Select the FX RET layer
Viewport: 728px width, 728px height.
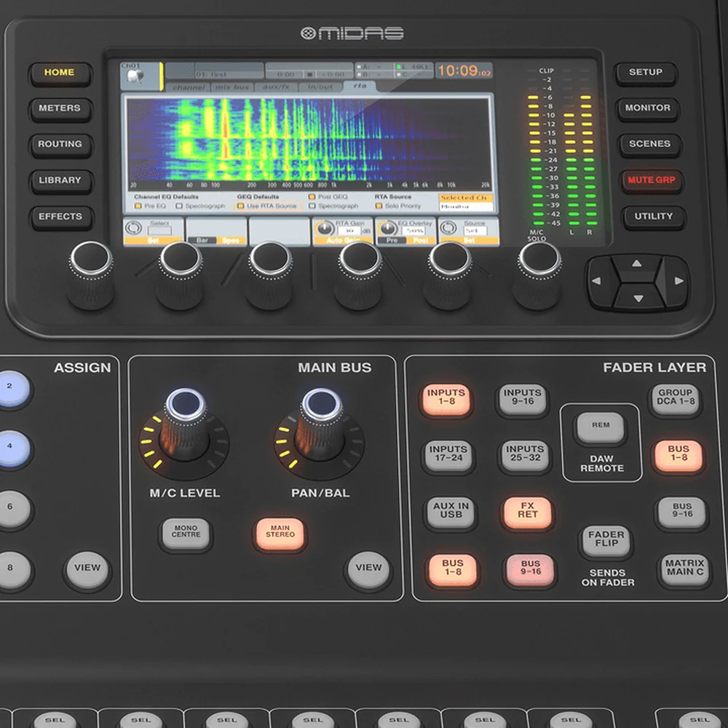click(528, 512)
